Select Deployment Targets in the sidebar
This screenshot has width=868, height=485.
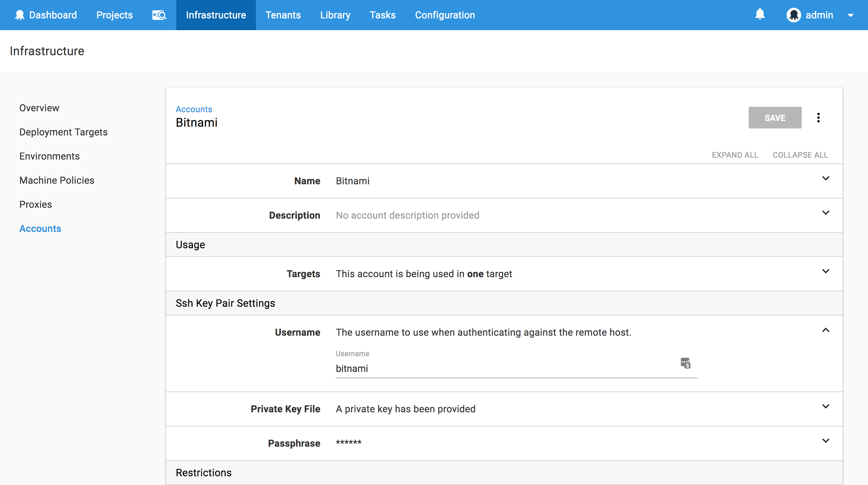(x=63, y=132)
